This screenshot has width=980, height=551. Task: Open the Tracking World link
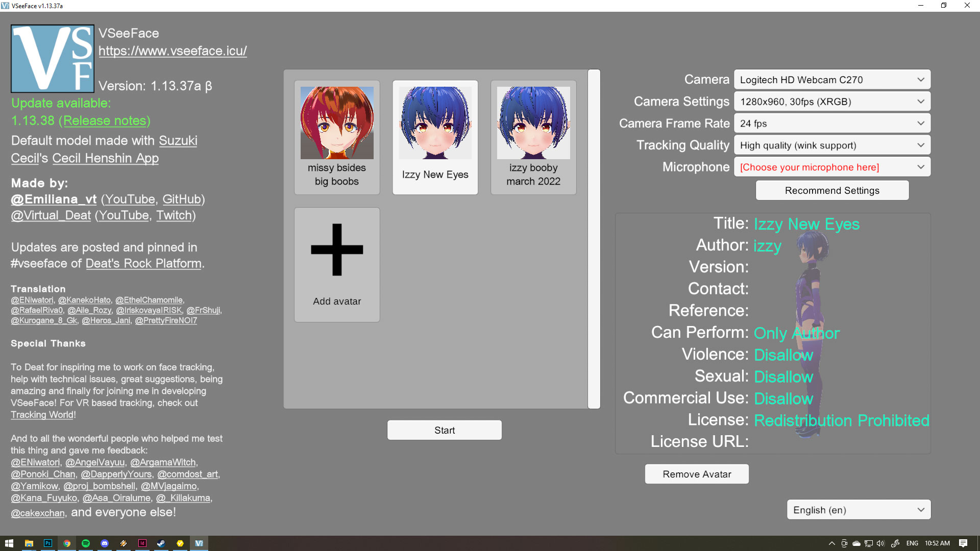(42, 415)
